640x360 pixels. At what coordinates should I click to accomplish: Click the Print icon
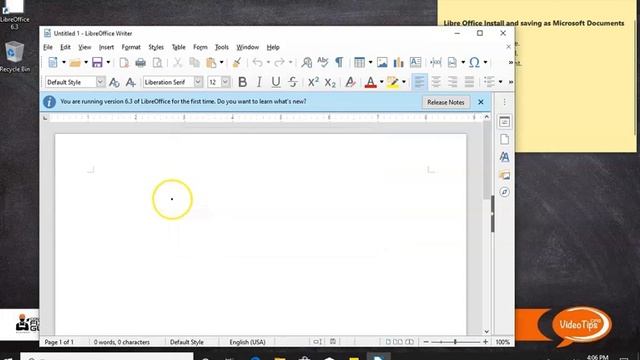pos(140,62)
